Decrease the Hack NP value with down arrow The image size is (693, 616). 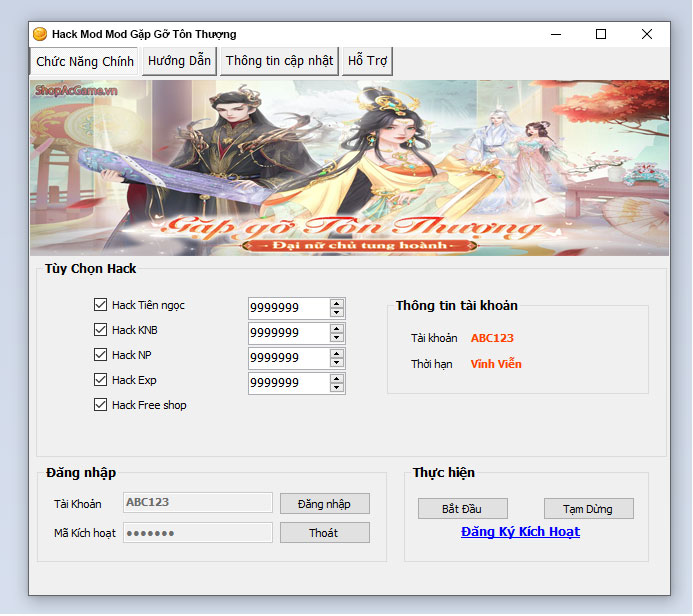pos(337,362)
